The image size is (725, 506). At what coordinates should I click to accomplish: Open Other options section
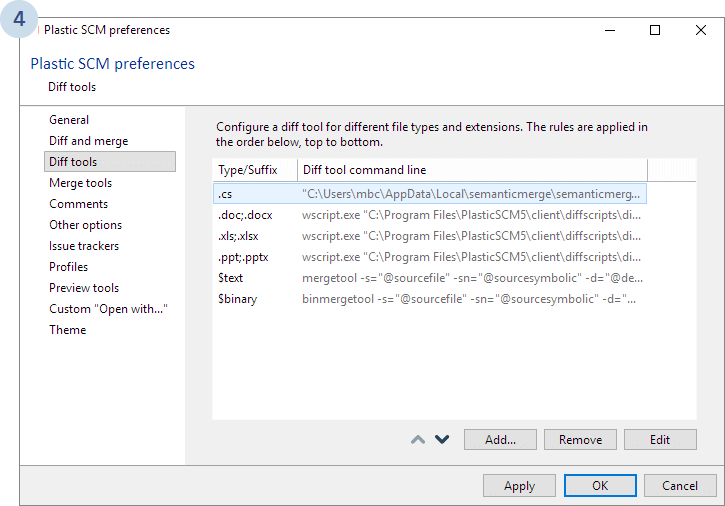pos(86,225)
